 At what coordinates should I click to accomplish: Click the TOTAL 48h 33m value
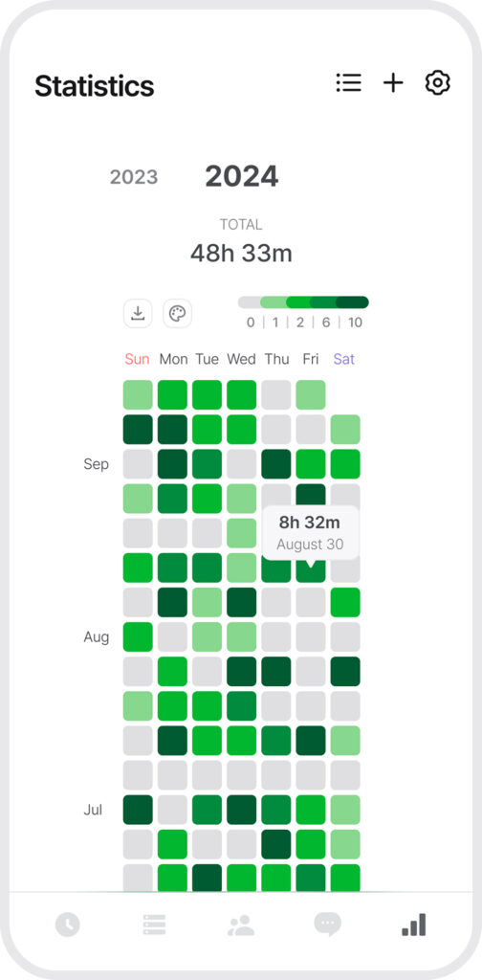coord(241,253)
